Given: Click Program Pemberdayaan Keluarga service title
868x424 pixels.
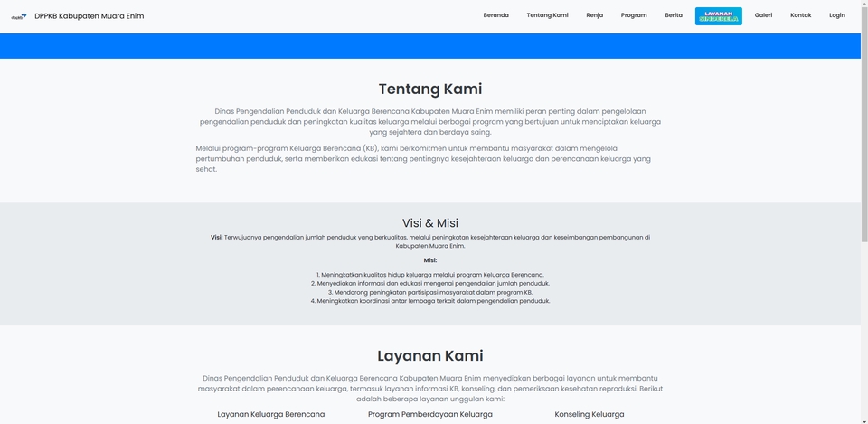Looking at the screenshot, I should tap(430, 414).
